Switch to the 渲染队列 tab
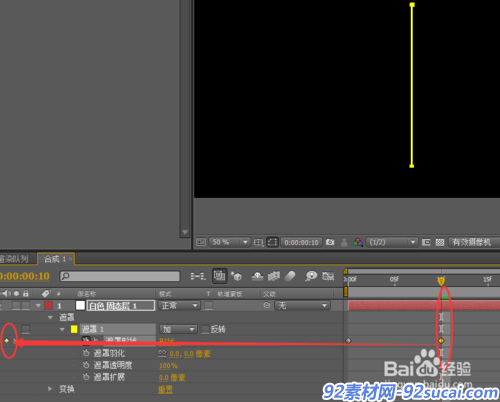The width and height of the screenshot is (500, 402). click(14, 259)
